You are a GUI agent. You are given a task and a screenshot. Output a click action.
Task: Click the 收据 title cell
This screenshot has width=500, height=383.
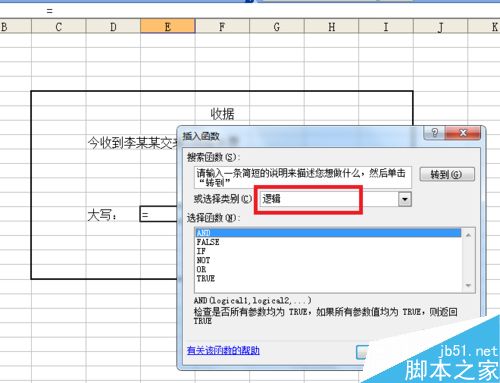tap(222, 114)
